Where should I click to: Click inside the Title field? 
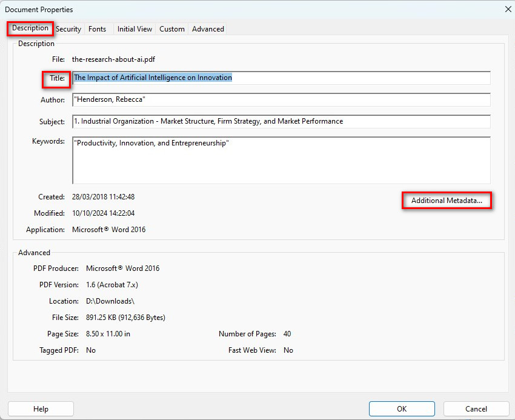[281, 78]
